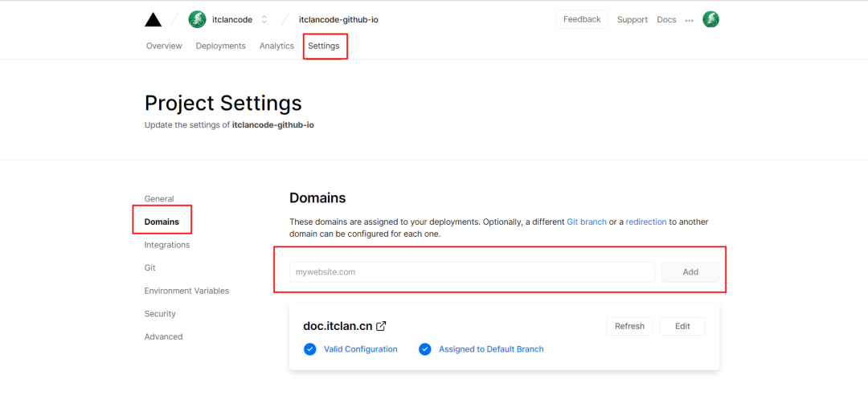Screen dimensions: 868x403
Task: Open the itclancode team avatar
Action: tap(197, 19)
